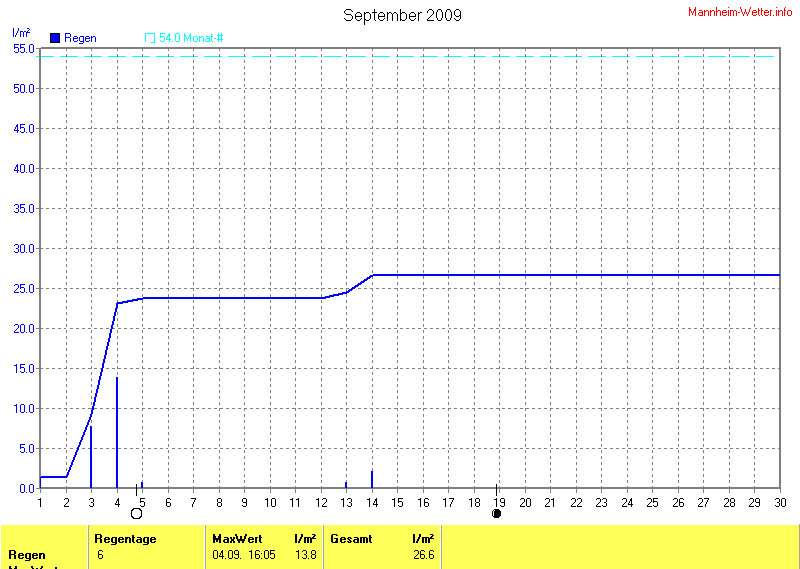The height and width of the screenshot is (569, 800).
Task: Click the 13.8 max value cell
Action: [x=305, y=554]
